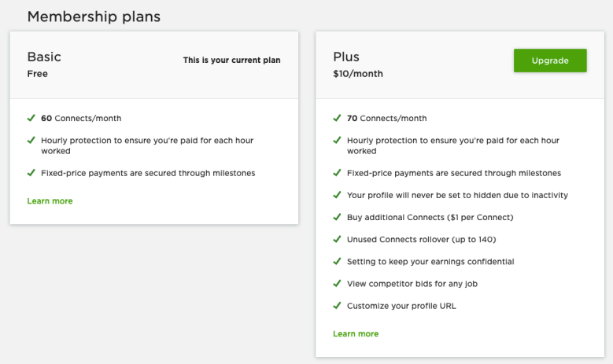The image size is (613, 364).
Task: Click checkmark beside Unused Connects rollover
Action: 337,240
